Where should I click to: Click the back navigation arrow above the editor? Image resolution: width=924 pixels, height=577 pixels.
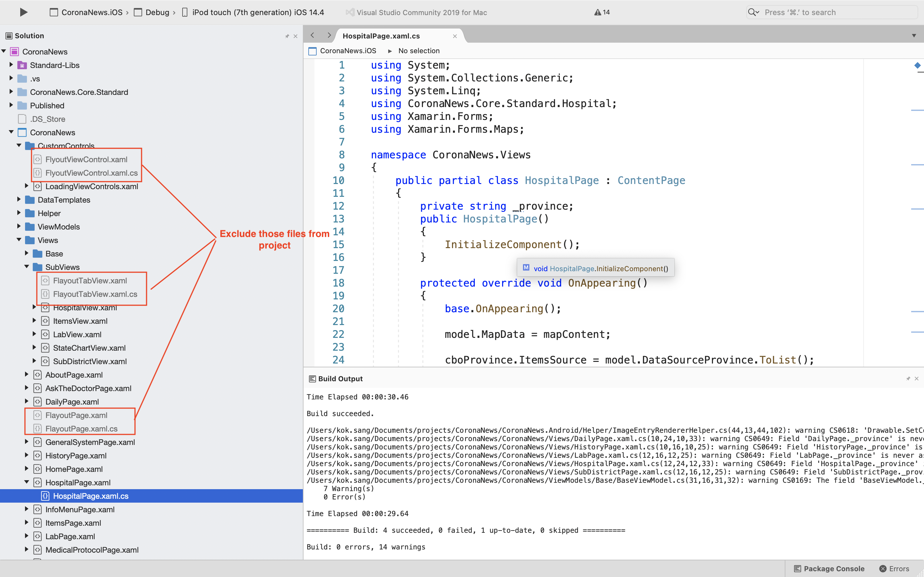point(313,35)
